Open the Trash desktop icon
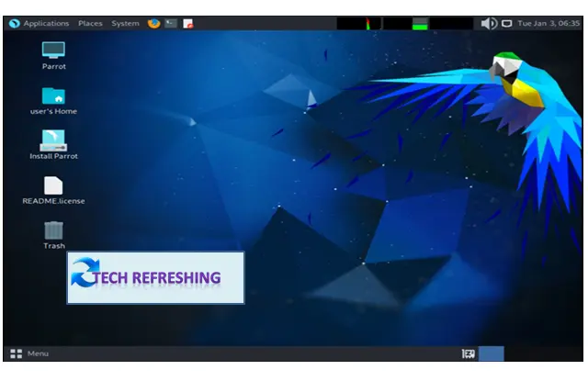588x381 pixels. (x=53, y=230)
